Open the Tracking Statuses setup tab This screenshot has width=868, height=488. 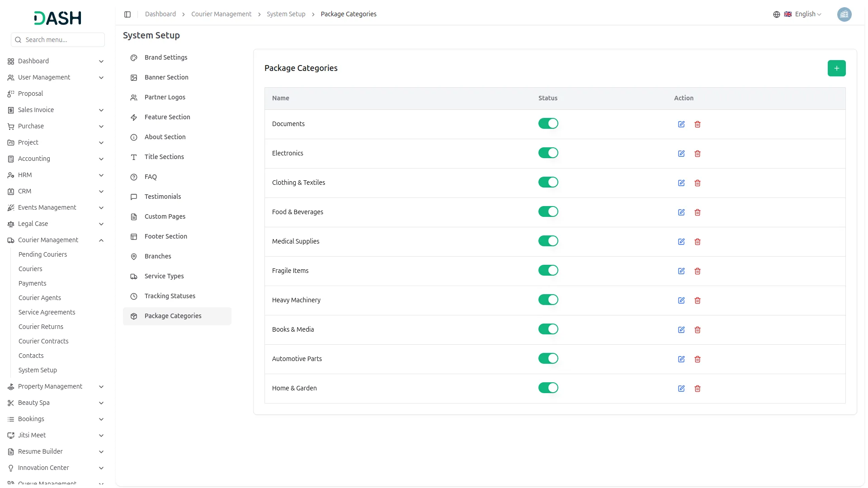[x=170, y=296]
